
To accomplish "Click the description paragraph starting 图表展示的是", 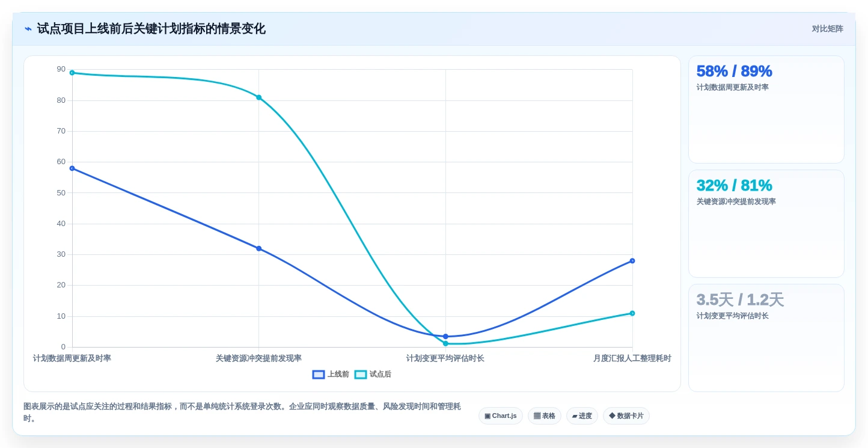I will pyautogui.click(x=242, y=413).
